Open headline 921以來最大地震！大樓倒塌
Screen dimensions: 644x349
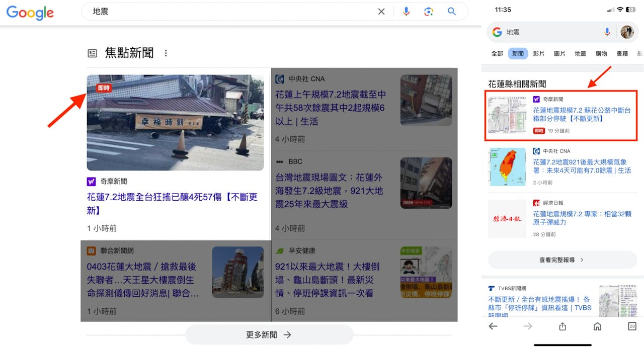pyautogui.click(x=328, y=280)
